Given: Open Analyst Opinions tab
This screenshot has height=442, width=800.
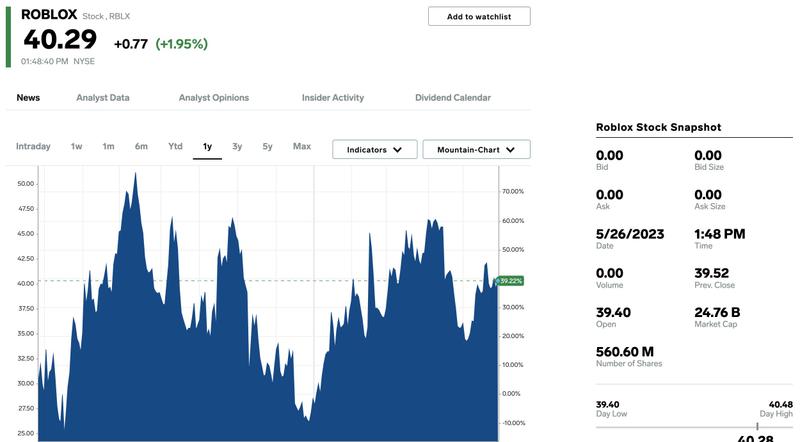Looking at the screenshot, I should (x=214, y=97).
